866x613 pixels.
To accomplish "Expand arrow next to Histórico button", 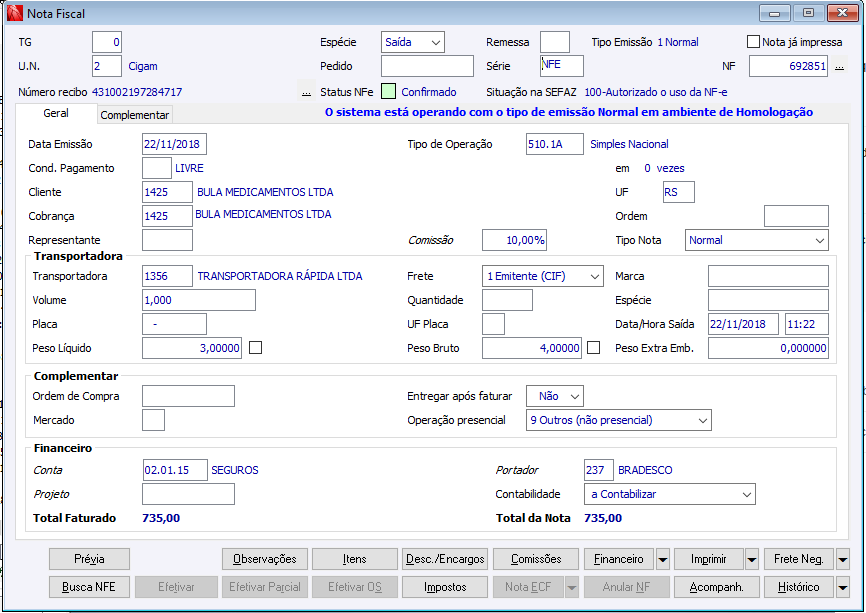I will 842,587.
